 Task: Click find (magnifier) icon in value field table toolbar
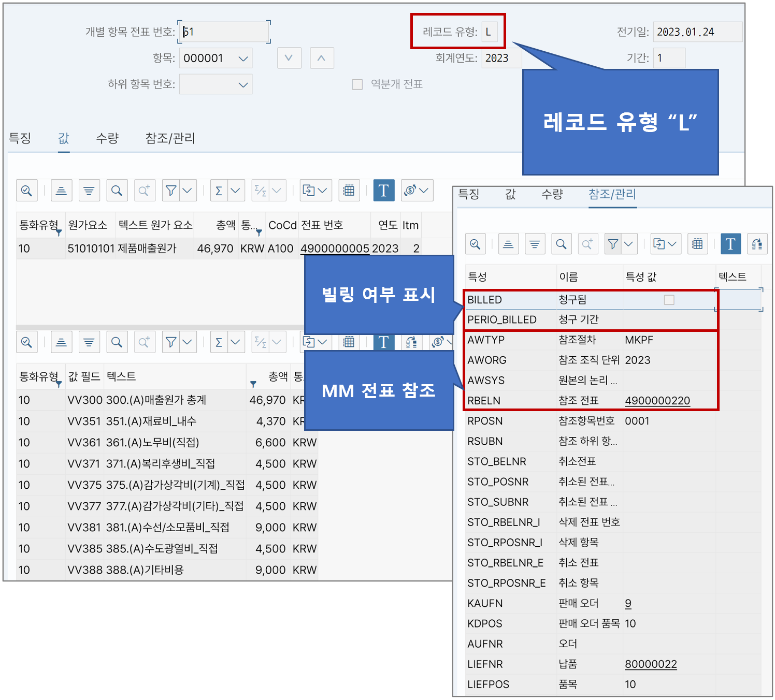(x=117, y=342)
